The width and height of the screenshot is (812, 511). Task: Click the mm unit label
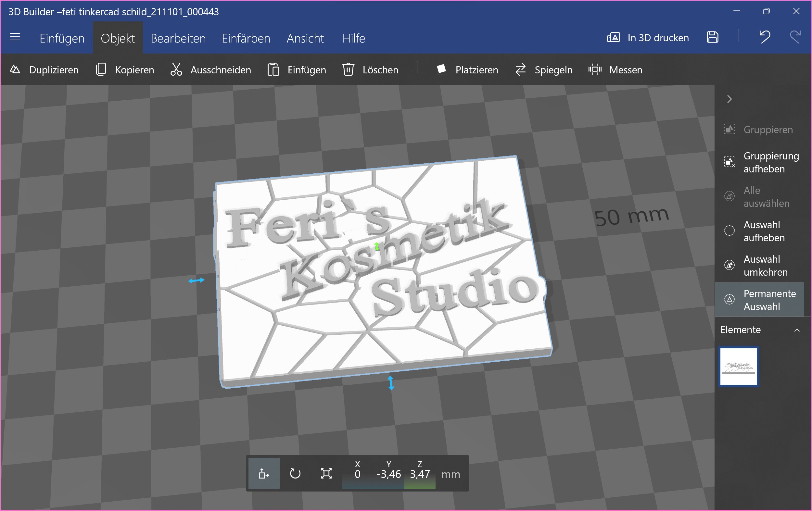coord(450,474)
